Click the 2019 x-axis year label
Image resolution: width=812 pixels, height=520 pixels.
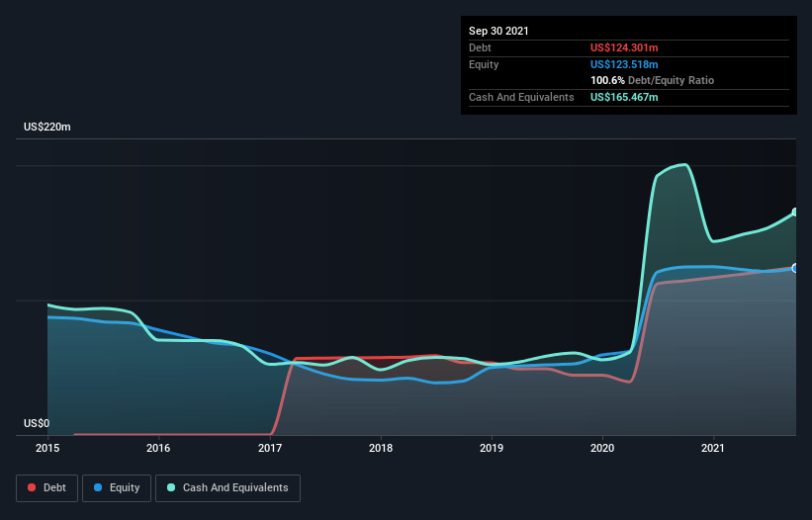pos(492,448)
